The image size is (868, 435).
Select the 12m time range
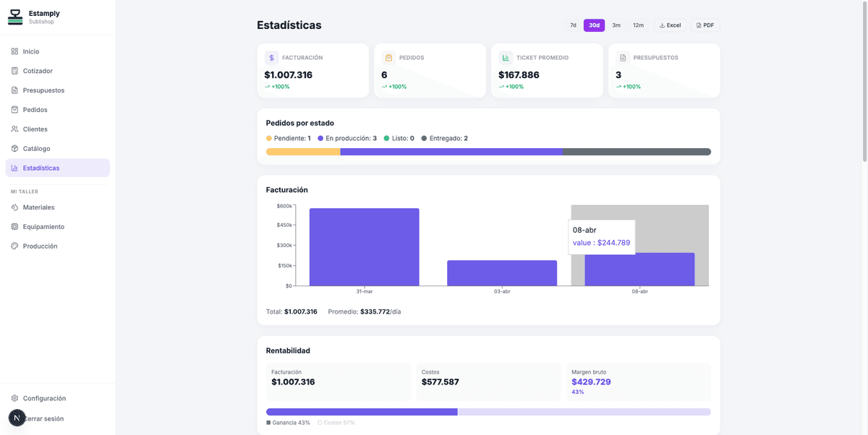638,25
